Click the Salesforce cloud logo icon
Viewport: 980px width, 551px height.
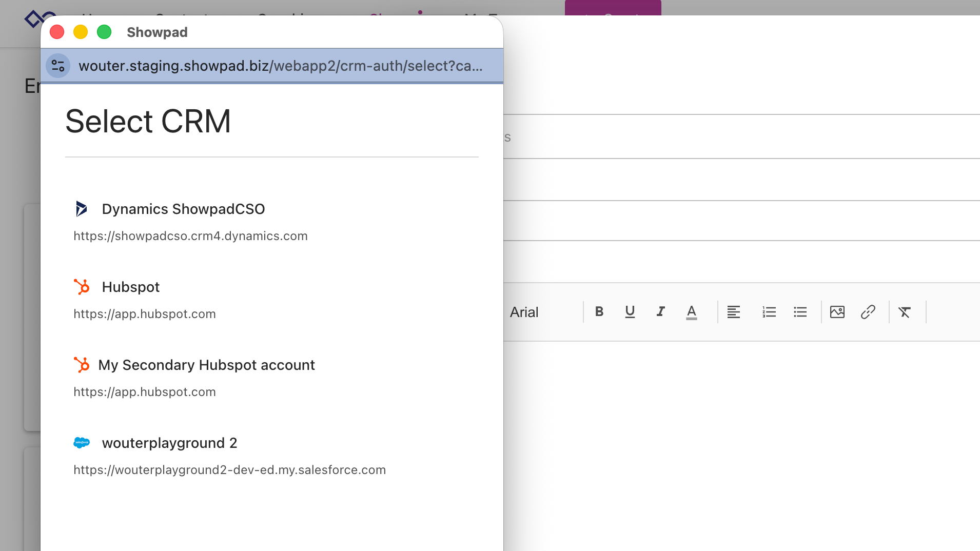point(82,443)
